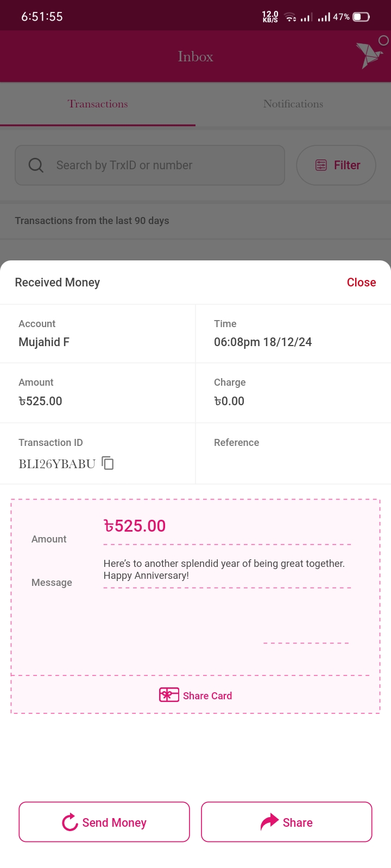Open the Filter options
The width and height of the screenshot is (391, 868).
click(x=336, y=165)
